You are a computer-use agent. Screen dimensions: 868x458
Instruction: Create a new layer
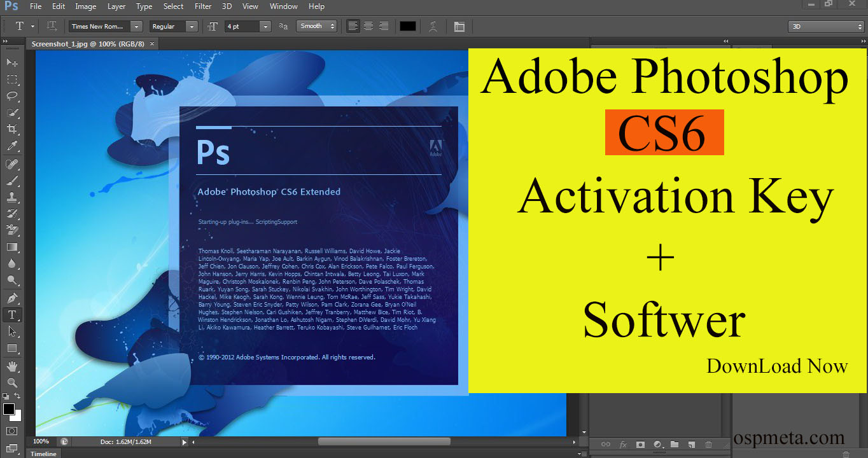point(692,444)
